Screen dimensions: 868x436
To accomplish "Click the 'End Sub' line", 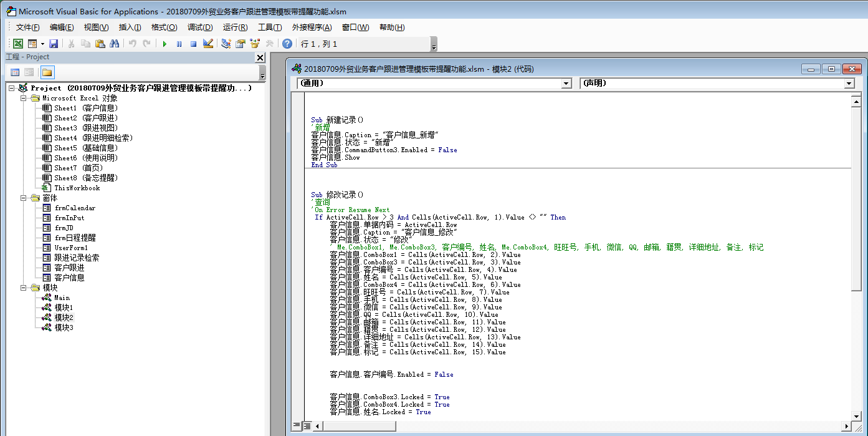I will click(x=324, y=165).
